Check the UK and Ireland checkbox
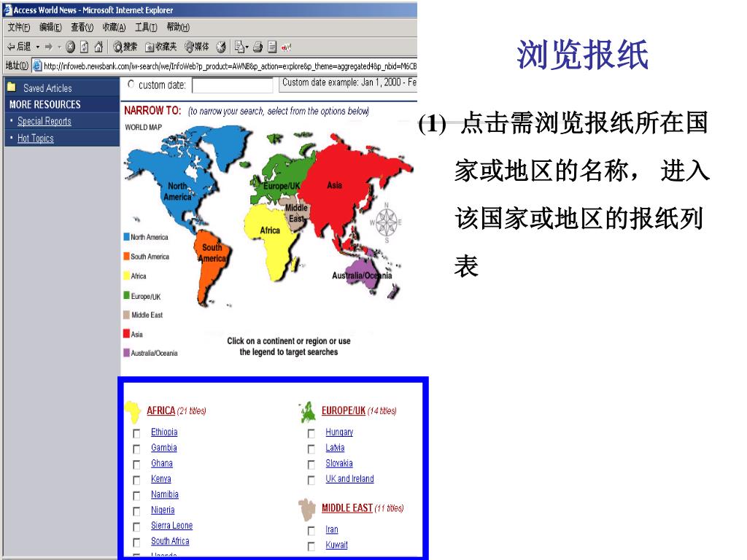Screen dimensions: 747x560 pos(311,480)
